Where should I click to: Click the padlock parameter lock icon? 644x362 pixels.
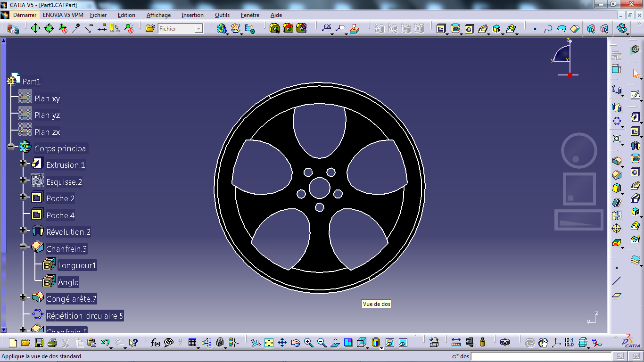pyautogui.click(x=220, y=343)
